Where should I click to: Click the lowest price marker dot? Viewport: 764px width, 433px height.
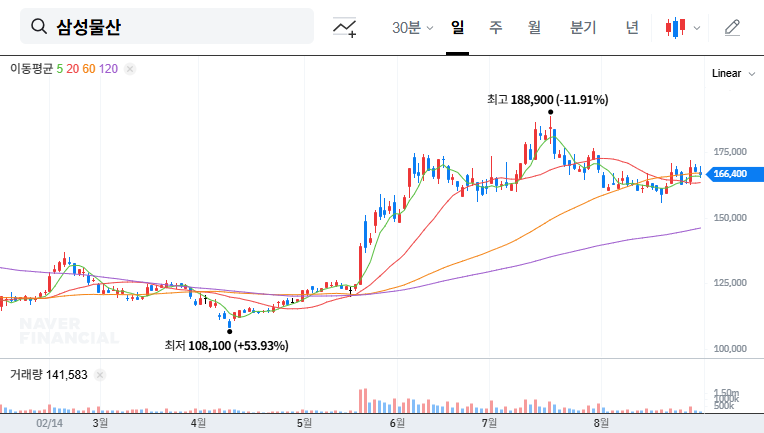[x=229, y=332]
